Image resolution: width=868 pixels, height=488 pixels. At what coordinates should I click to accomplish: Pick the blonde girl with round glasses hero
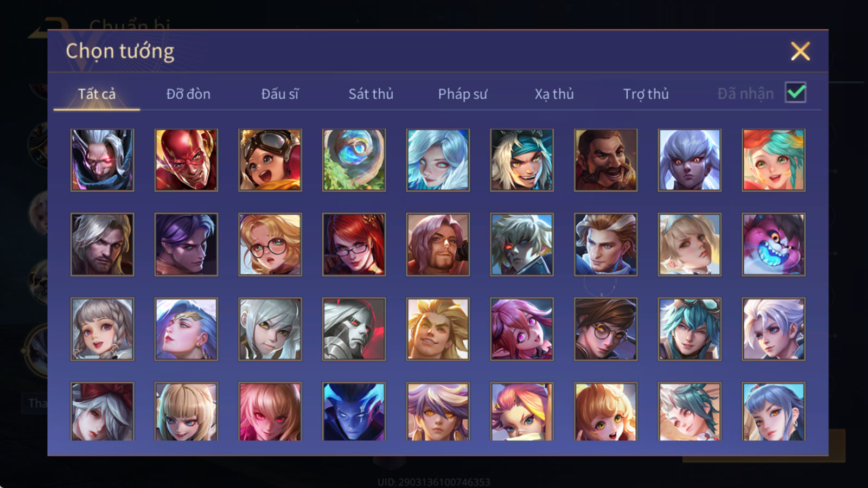point(270,245)
